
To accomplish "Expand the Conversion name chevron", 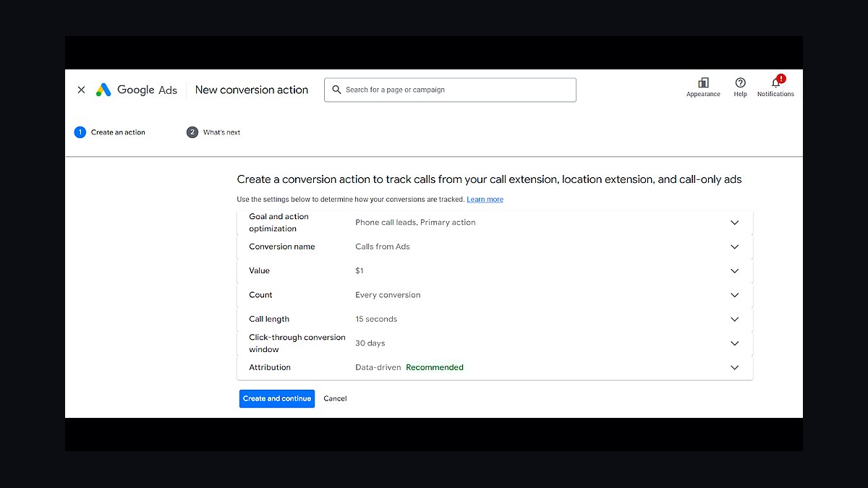I will click(x=734, y=247).
